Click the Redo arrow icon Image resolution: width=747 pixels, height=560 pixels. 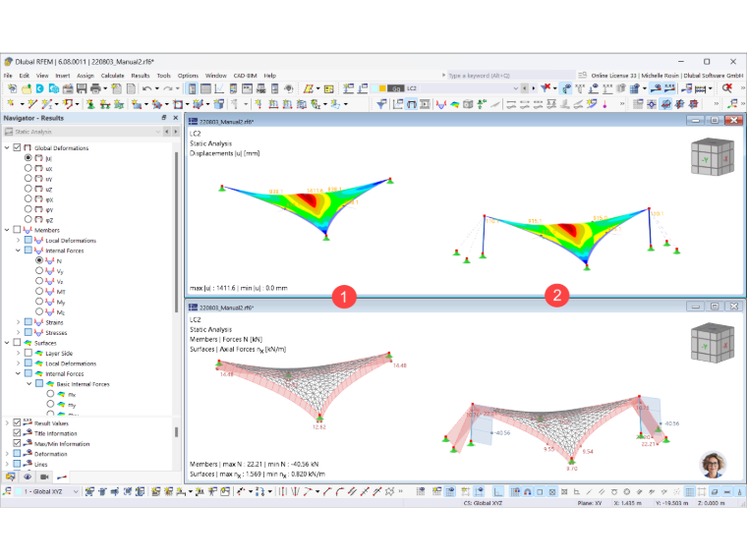pos(168,88)
